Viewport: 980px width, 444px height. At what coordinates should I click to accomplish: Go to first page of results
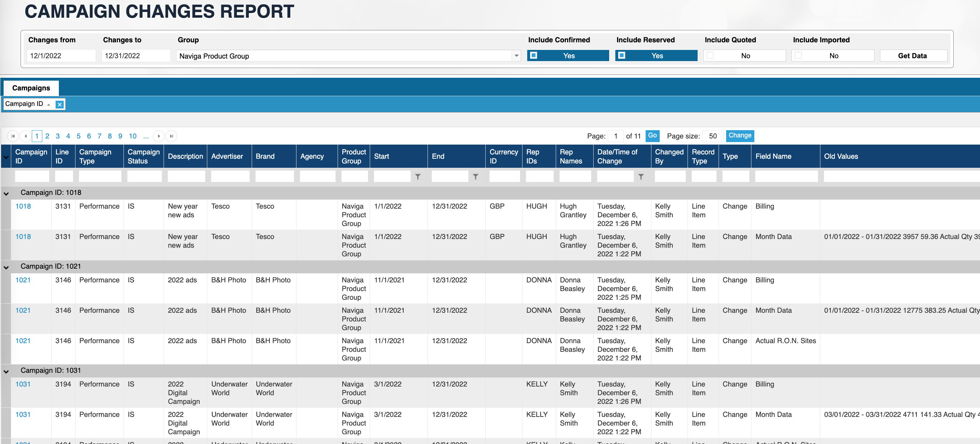click(13, 136)
